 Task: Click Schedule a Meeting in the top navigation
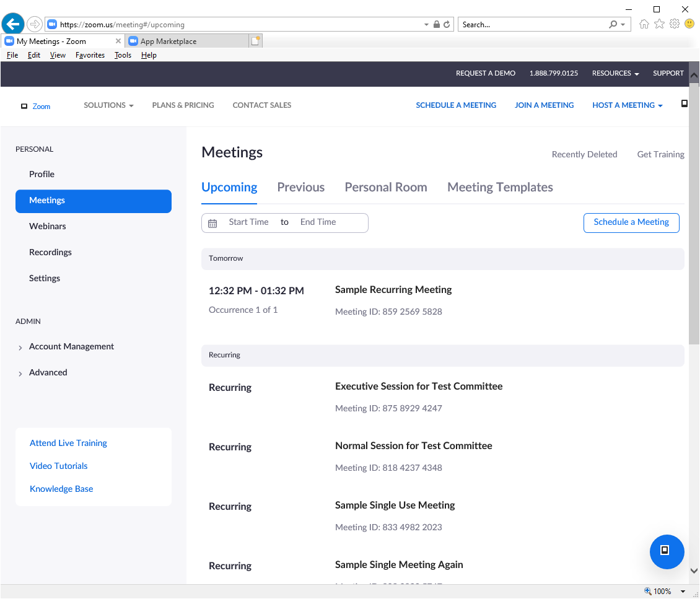(456, 105)
